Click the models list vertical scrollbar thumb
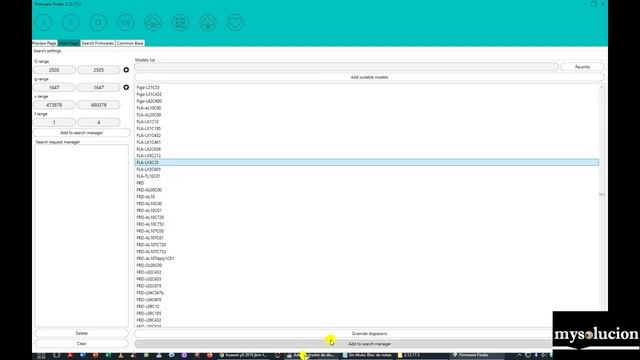Screen dimensions: 640x360 602,194
